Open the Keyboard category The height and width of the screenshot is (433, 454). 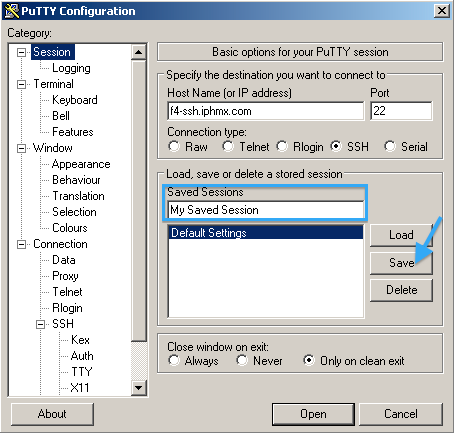(x=75, y=100)
